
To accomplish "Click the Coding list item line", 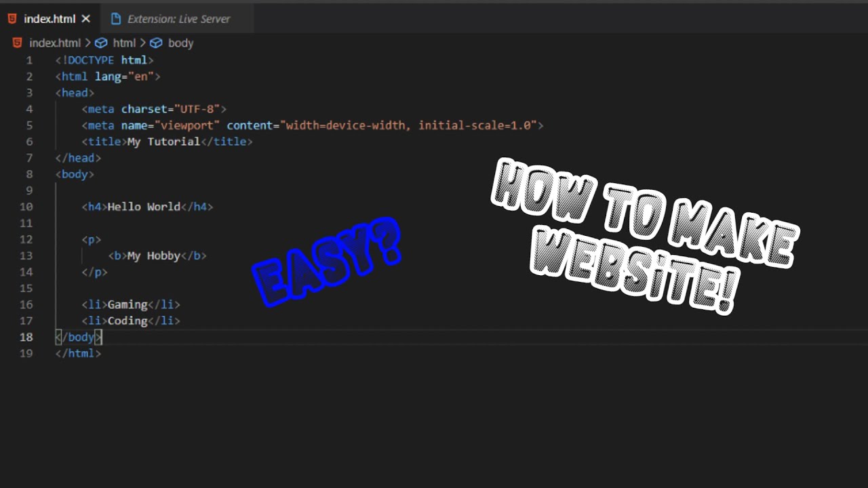I will (131, 321).
